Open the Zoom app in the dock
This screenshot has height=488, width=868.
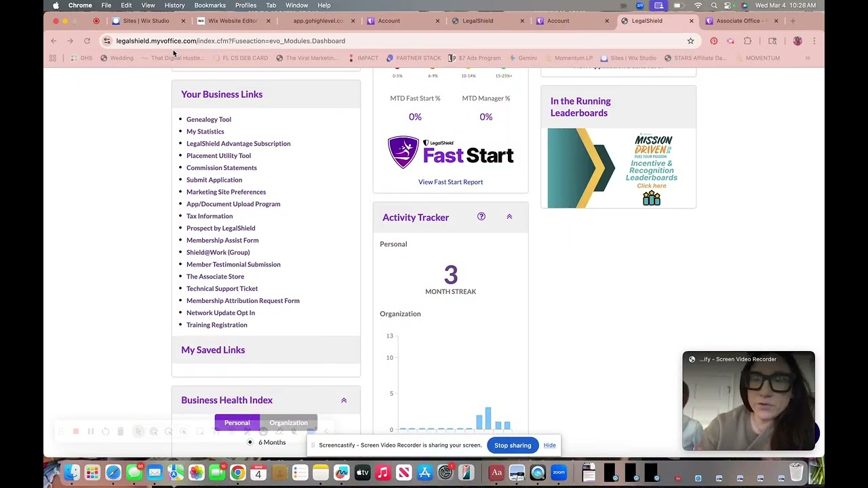(x=559, y=472)
